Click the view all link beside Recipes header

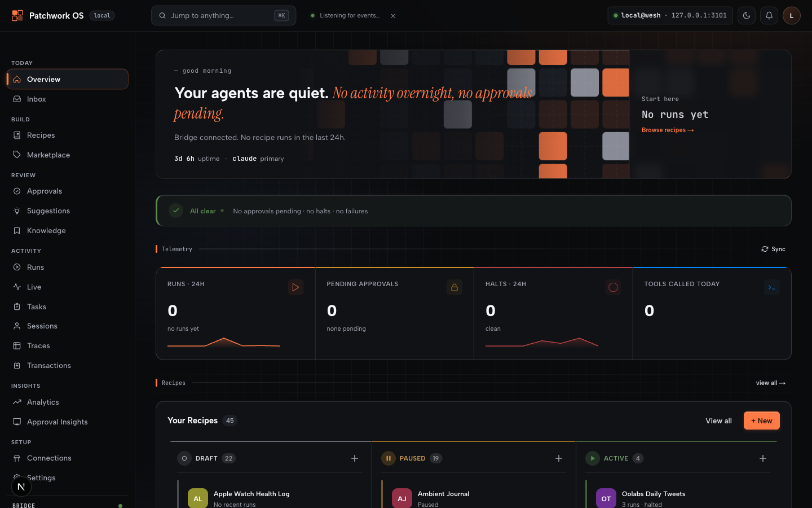point(771,383)
